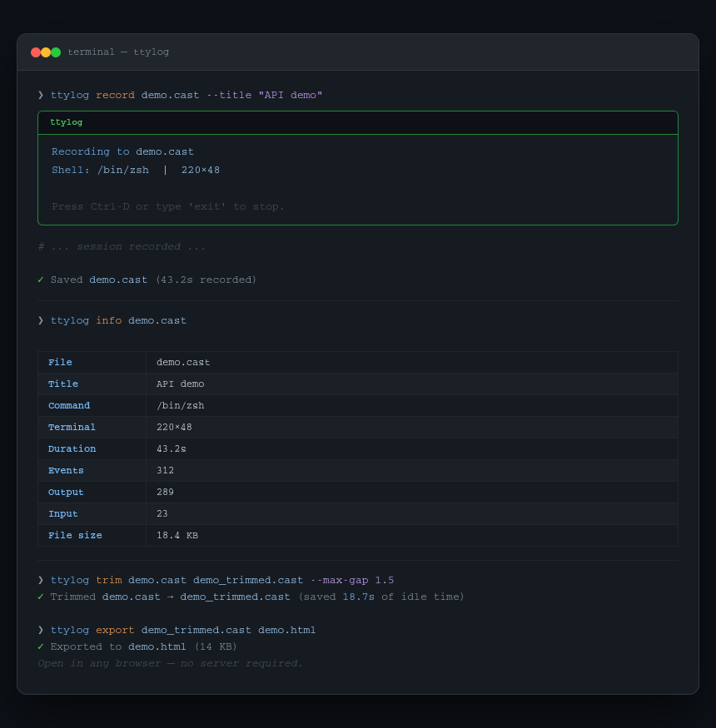Click the '220×48' table value
Screen dimensions: 716x728
[174, 427]
